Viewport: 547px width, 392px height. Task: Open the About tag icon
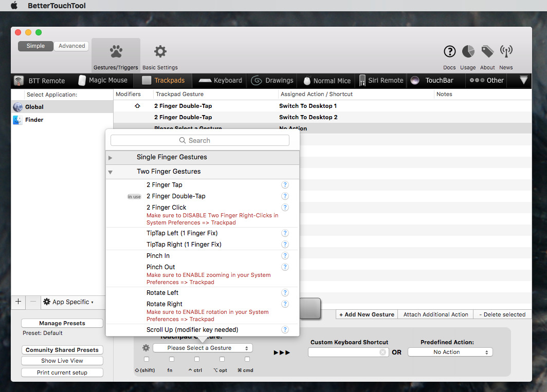pos(487,51)
